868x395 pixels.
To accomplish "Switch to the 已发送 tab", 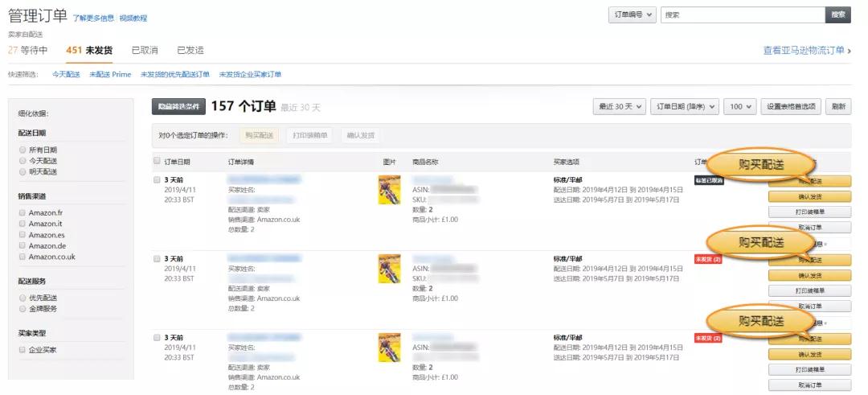I will pyautogui.click(x=190, y=51).
